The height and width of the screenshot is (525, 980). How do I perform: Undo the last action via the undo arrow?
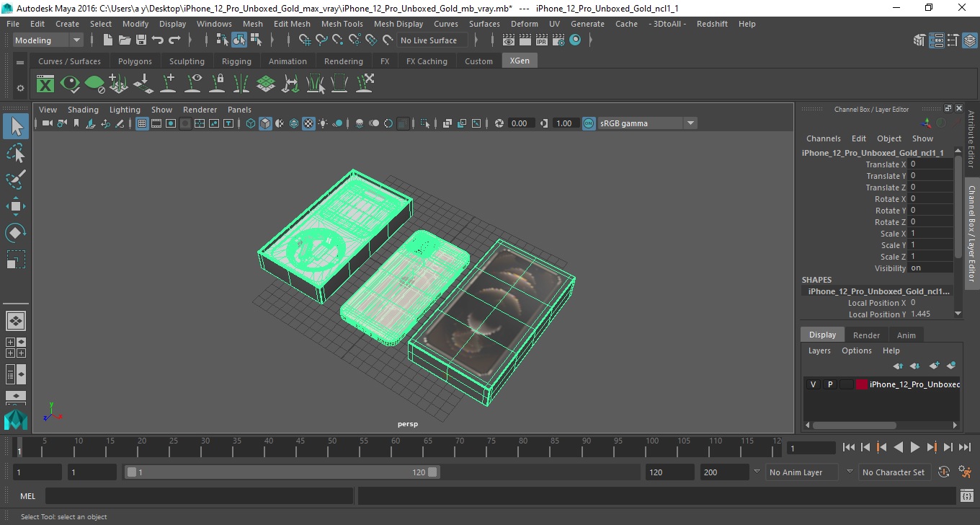pos(158,40)
